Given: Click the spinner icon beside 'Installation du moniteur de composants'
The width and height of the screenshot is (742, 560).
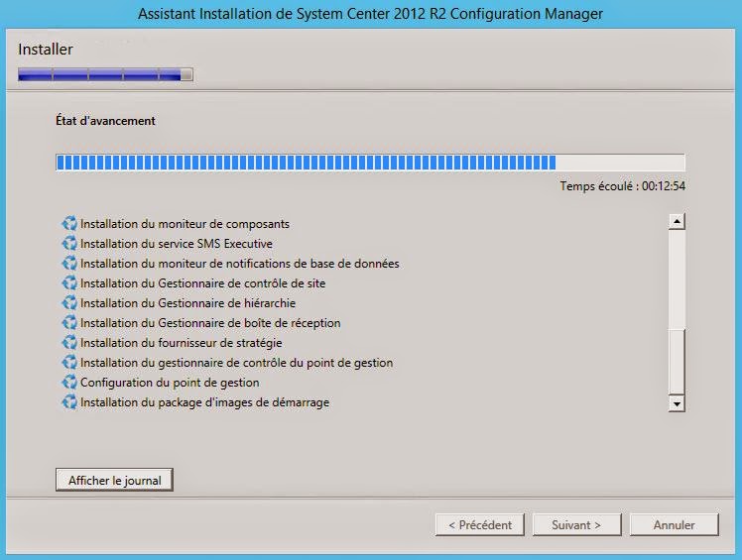Looking at the screenshot, I should pos(69,224).
